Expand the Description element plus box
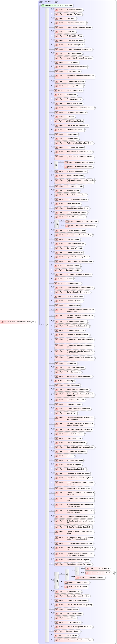The image size is (117, 644). (77, 19)
